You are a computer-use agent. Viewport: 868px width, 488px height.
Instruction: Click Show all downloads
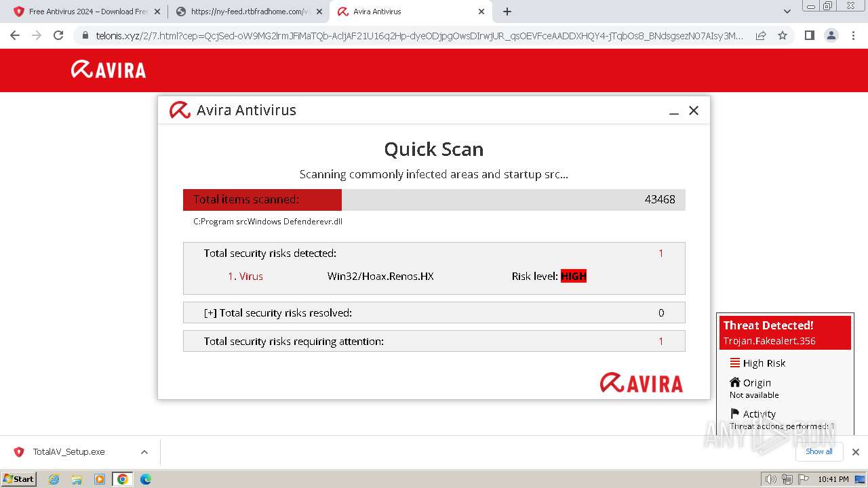click(x=819, y=451)
